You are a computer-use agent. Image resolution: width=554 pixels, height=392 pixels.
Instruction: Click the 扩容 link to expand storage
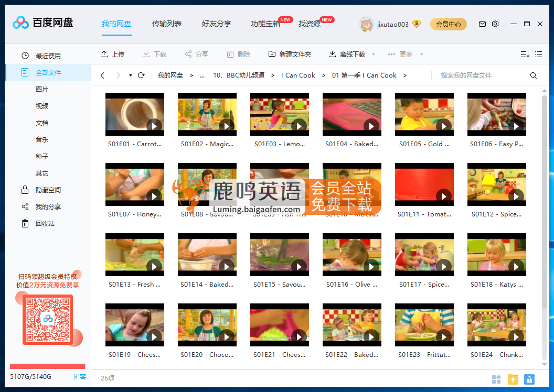click(80, 376)
